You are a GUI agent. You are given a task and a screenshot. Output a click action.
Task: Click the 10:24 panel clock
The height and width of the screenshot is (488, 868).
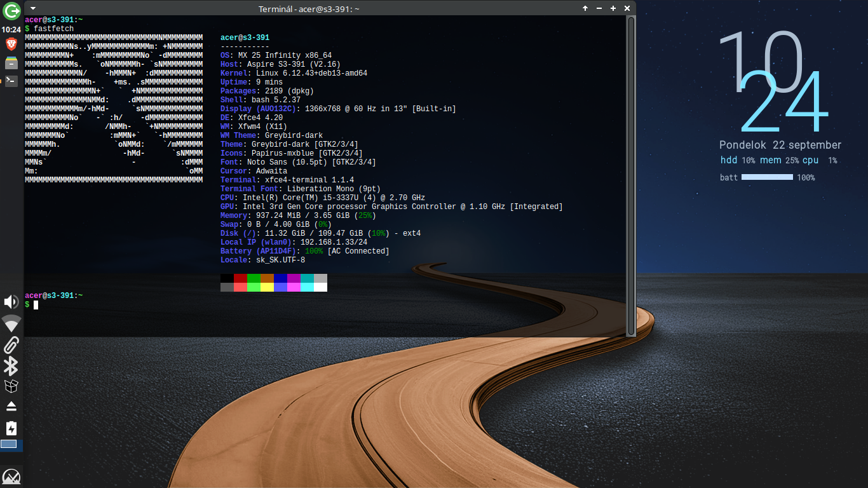11,29
